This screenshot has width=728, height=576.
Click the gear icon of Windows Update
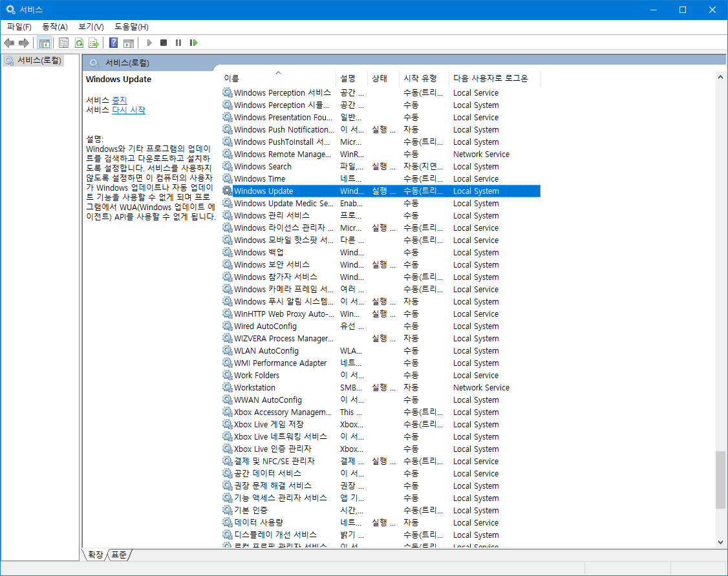coord(227,191)
